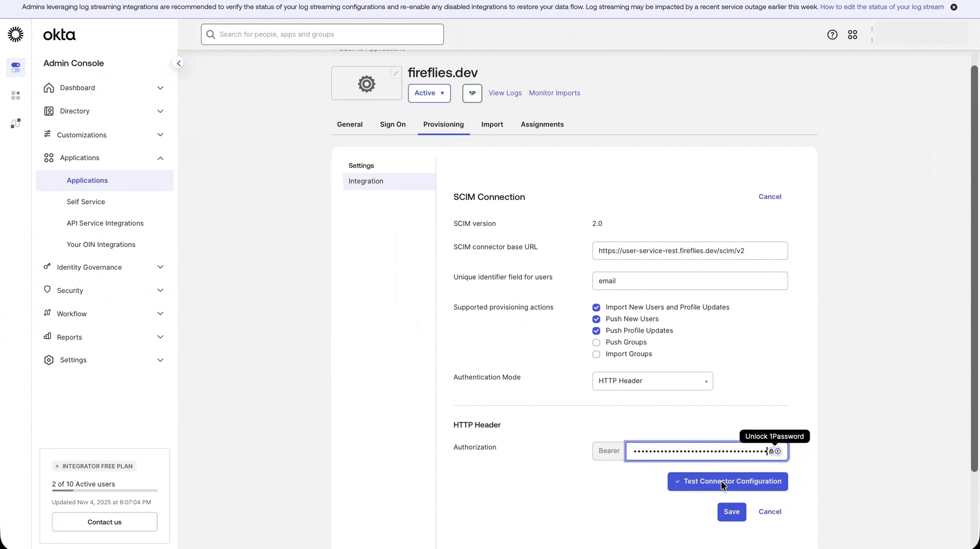Expand the Identity Governance chevron
980x549 pixels.
tap(160, 267)
